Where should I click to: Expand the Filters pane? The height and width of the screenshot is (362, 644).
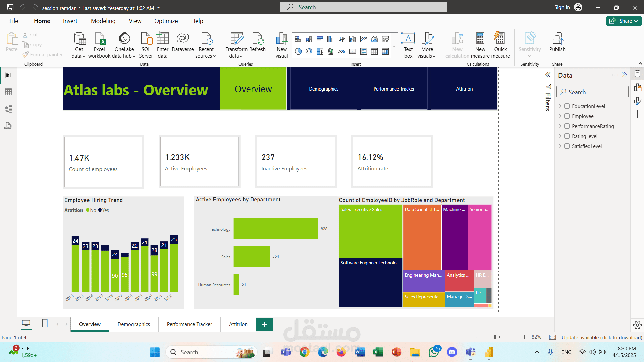548,75
